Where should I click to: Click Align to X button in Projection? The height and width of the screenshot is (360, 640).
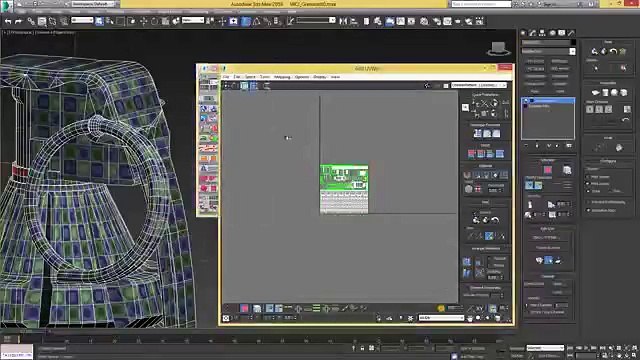pyautogui.click(x=589, y=109)
